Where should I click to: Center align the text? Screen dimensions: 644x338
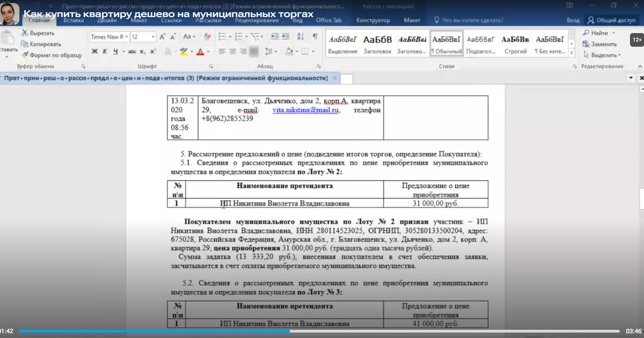point(233,52)
